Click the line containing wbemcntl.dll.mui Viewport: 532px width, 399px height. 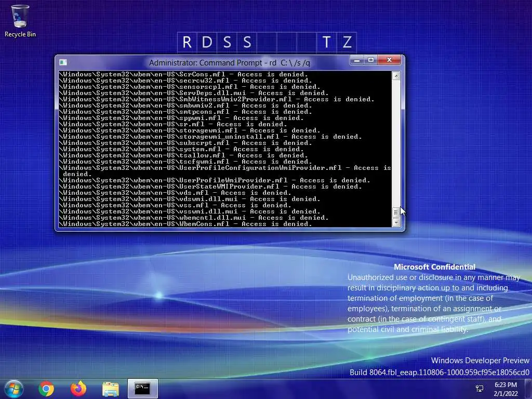[194, 218]
